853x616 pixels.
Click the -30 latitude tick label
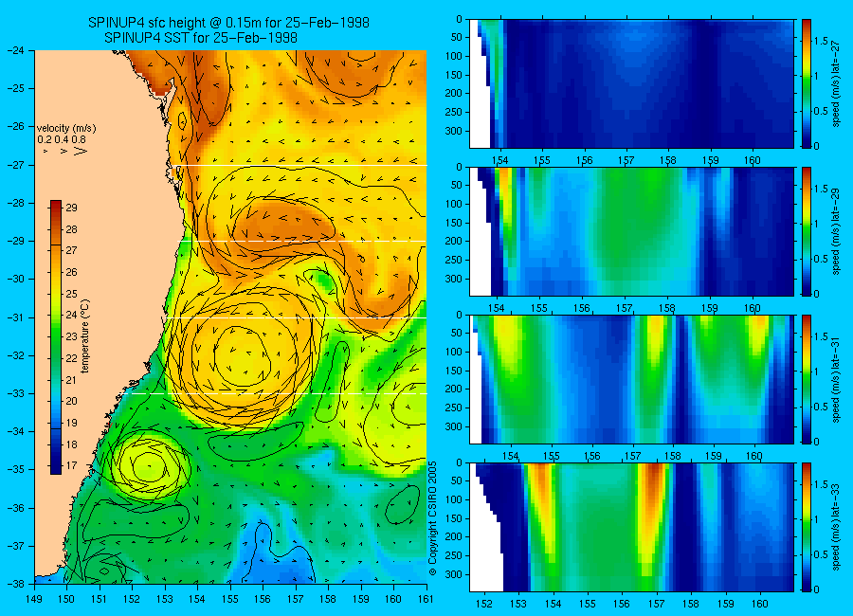click(x=14, y=279)
